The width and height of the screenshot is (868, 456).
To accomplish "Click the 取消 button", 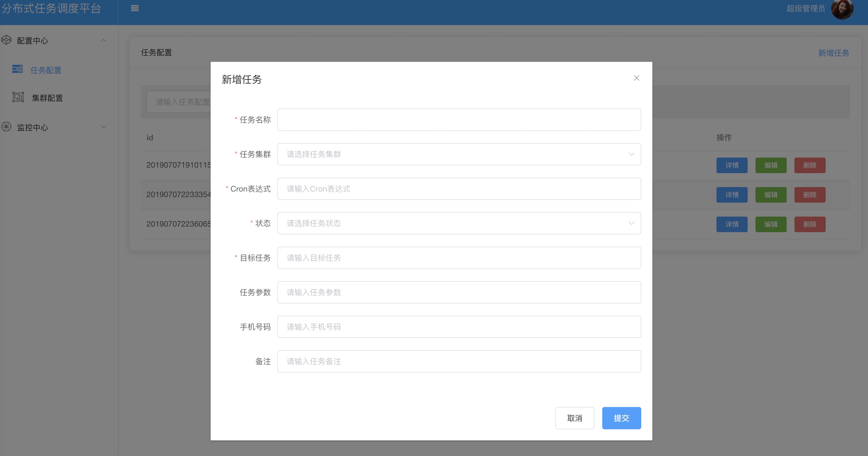I will tap(574, 418).
